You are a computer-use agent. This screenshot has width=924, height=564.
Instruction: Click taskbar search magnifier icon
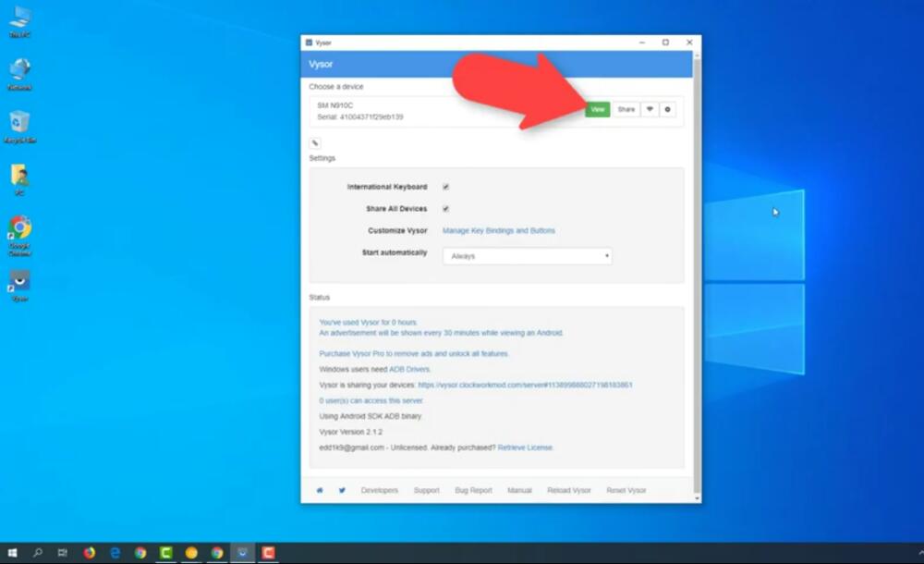[x=38, y=553]
